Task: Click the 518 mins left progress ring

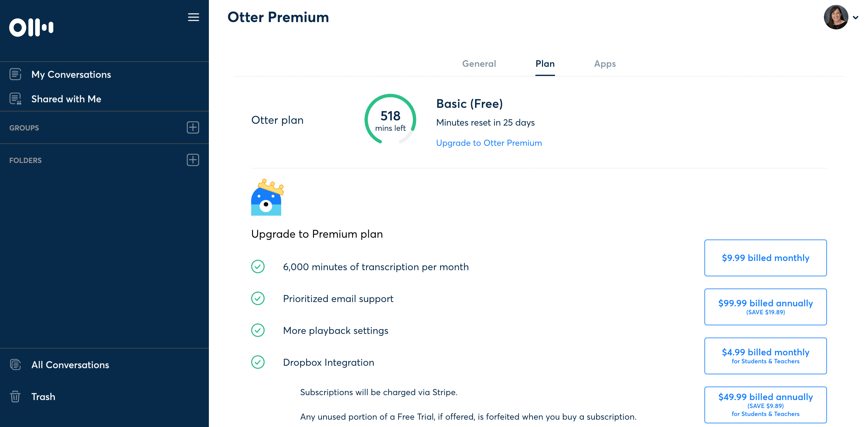Action: [390, 119]
